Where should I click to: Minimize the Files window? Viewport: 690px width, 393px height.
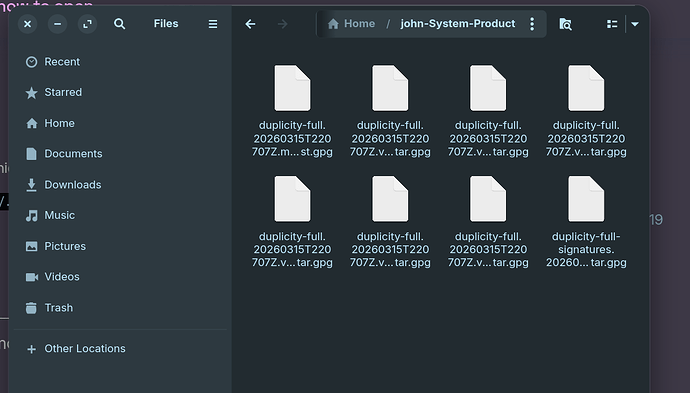57,24
